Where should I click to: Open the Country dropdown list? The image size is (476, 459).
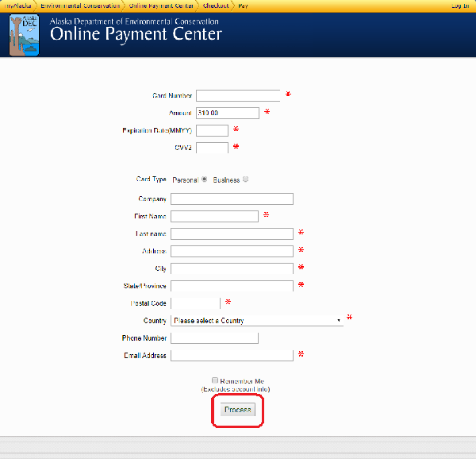coord(257,321)
